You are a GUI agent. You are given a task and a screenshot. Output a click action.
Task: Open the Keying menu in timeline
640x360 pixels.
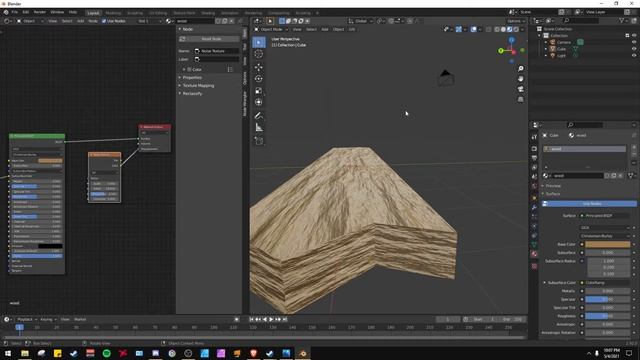(x=48, y=319)
